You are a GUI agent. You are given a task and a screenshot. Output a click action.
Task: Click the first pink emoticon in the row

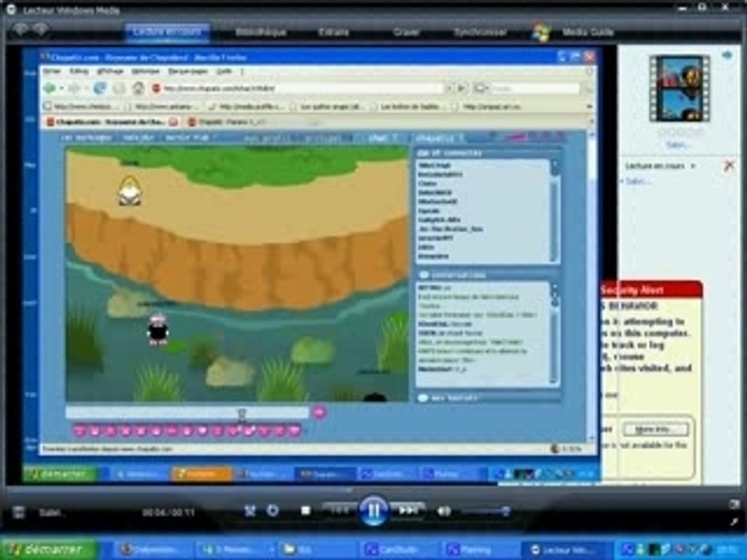(80, 431)
